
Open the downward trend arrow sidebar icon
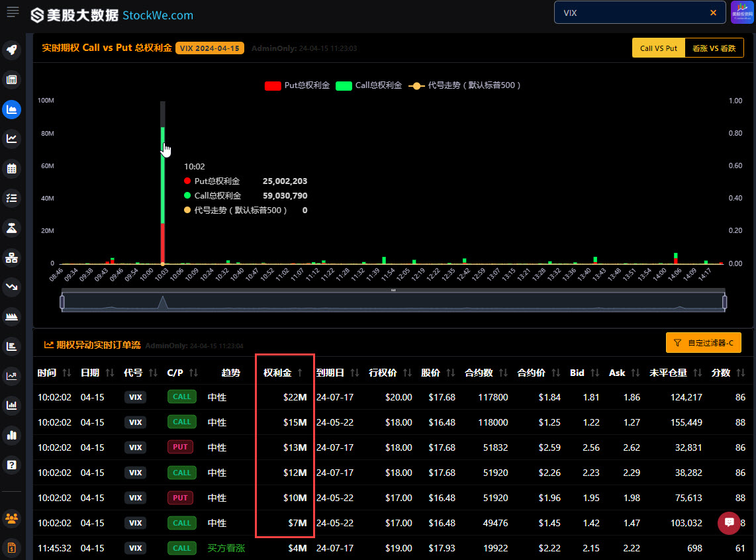coord(11,287)
